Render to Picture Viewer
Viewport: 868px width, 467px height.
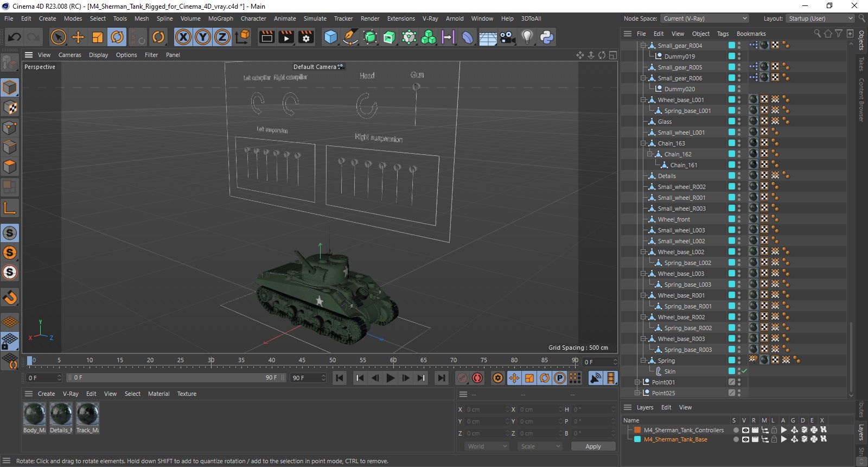pos(286,37)
